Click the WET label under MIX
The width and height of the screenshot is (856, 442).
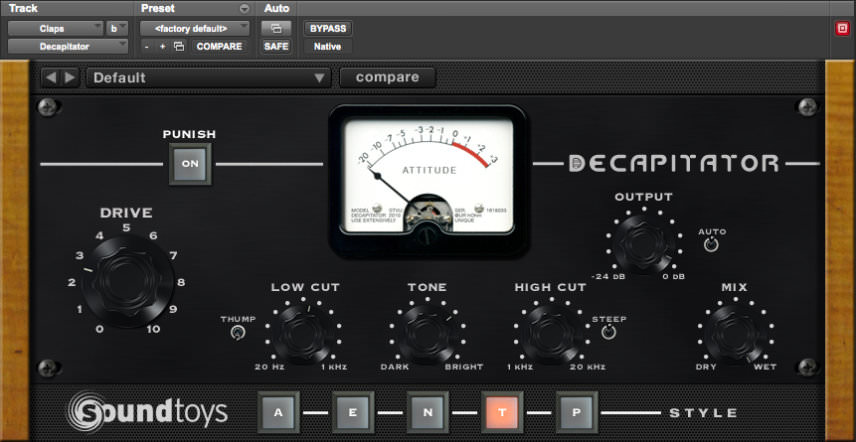point(765,367)
